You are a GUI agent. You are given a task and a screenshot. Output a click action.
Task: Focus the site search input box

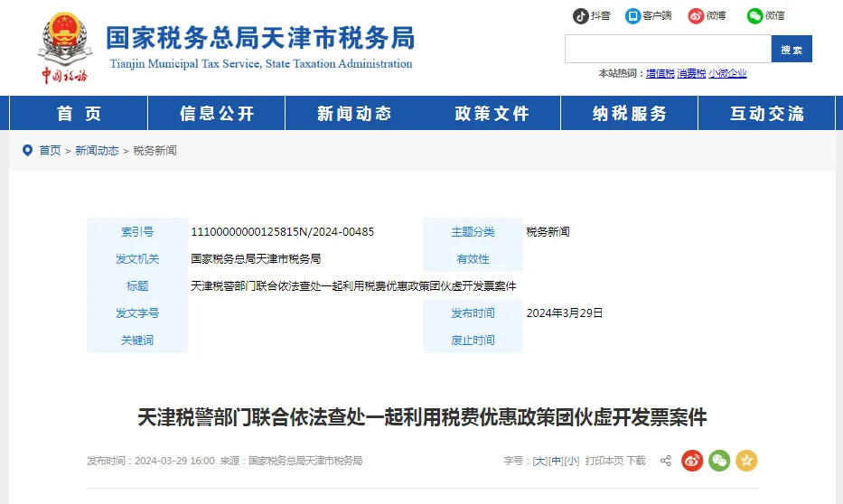[x=668, y=49]
